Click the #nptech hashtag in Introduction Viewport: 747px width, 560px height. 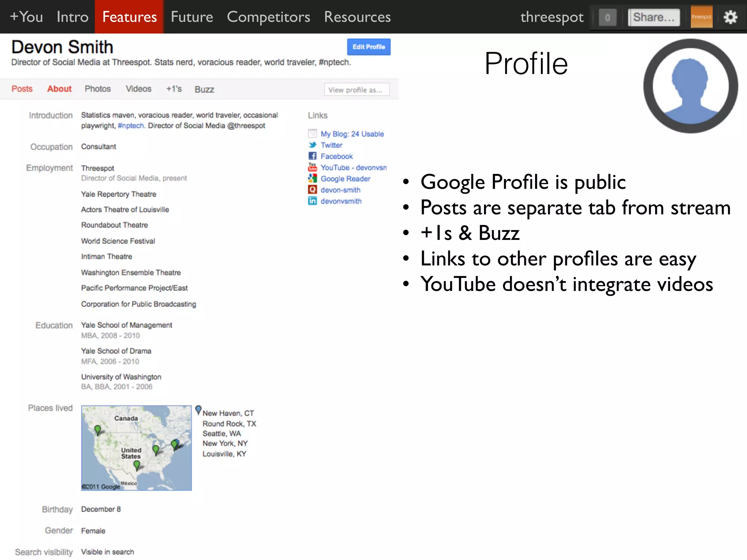[x=131, y=126]
